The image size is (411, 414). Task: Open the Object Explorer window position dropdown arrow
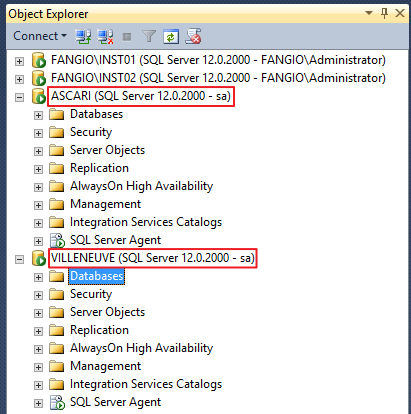click(369, 13)
